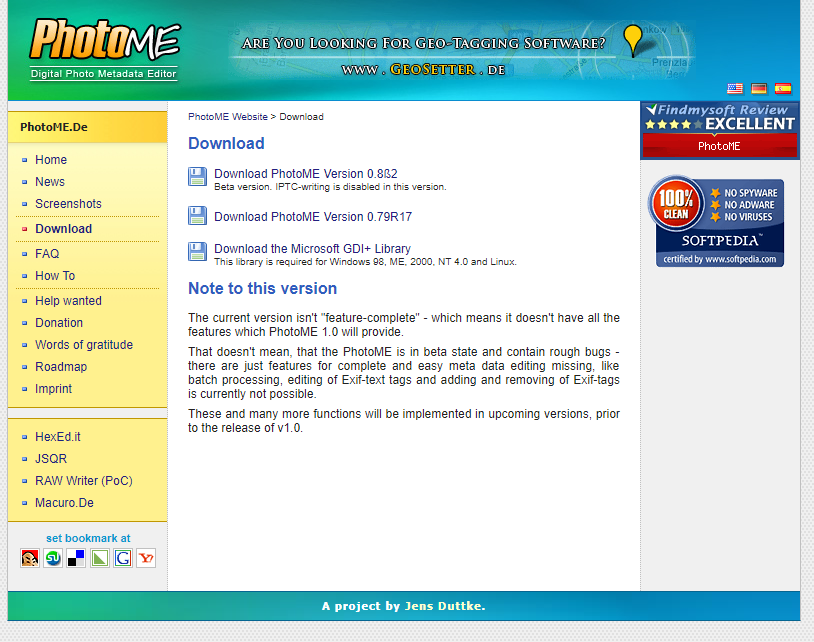Open Words of gratitude page

[x=84, y=345]
